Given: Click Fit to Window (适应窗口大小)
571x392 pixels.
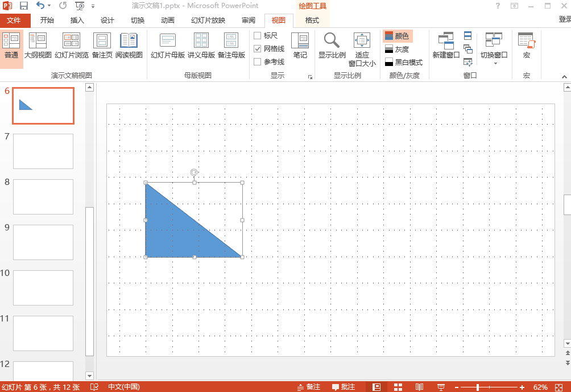Looking at the screenshot, I should pos(362,49).
